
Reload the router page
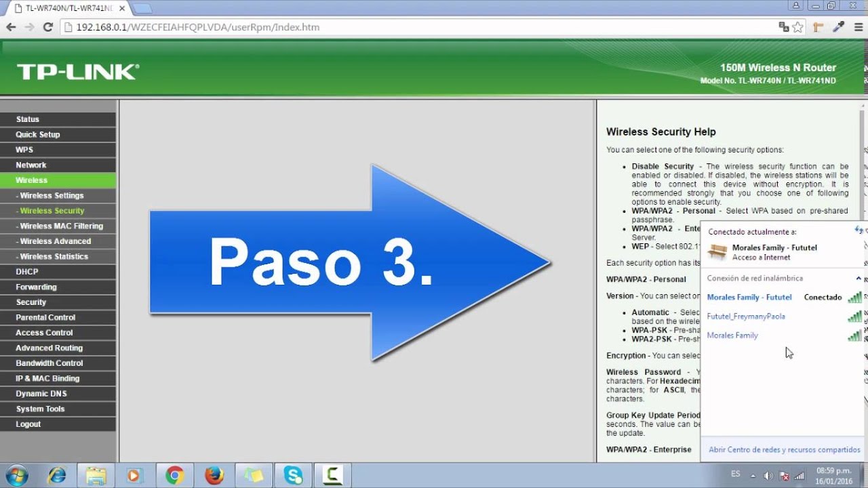(47, 27)
